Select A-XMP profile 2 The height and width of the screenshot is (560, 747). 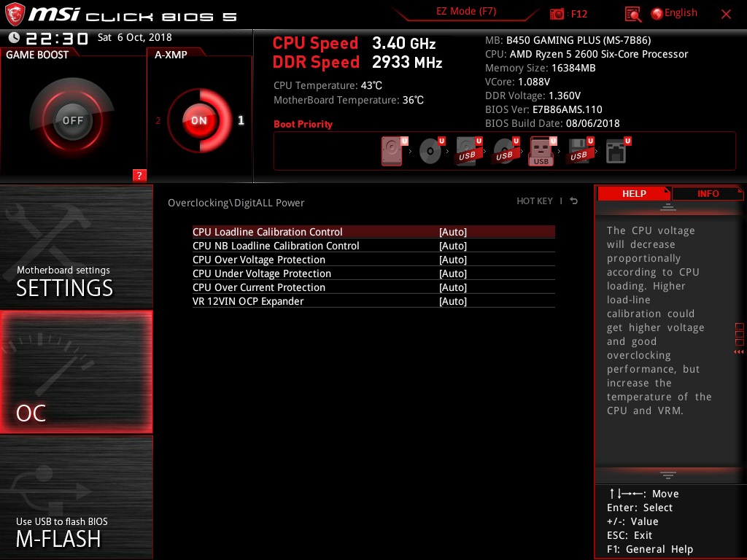coord(158,121)
